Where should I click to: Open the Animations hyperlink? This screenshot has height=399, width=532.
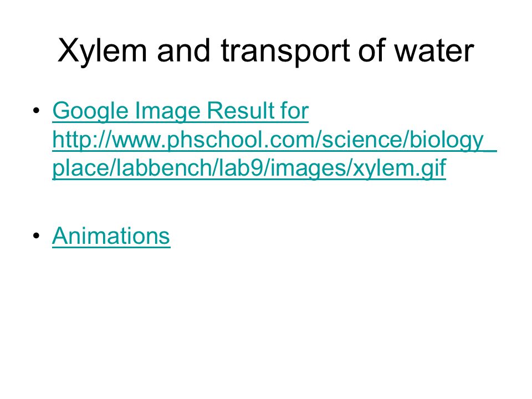(111, 236)
